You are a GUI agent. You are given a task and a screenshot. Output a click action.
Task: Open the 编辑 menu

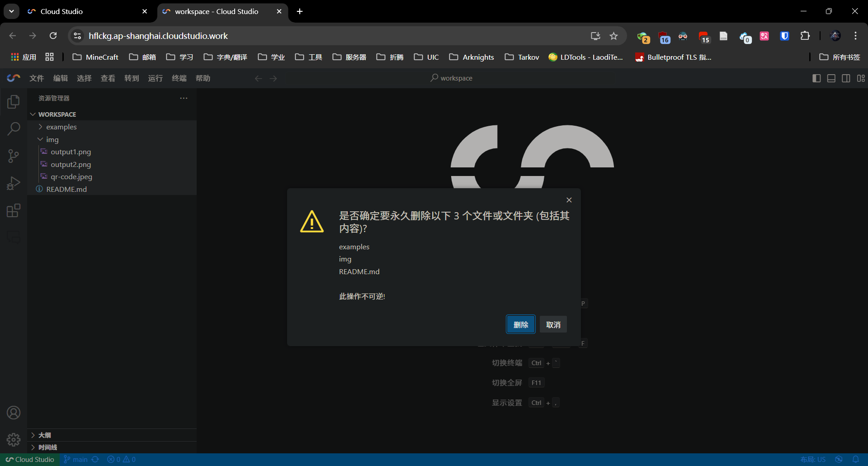pos(61,78)
